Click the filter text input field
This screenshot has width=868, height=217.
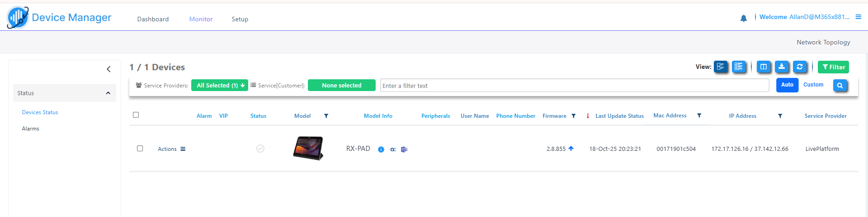point(574,86)
